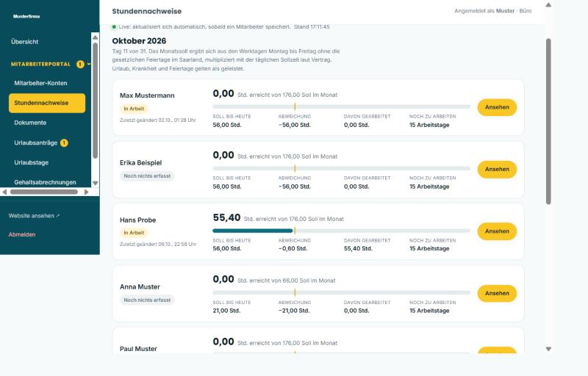This screenshot has height=376, width=588.
Task: Click Max Mustermann's hours progress bar
Action: [x=341, y=106]
